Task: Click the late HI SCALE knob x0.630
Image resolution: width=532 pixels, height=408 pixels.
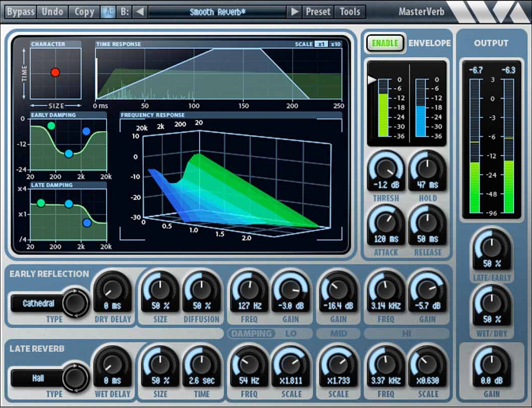Action: tap(427, 364)
